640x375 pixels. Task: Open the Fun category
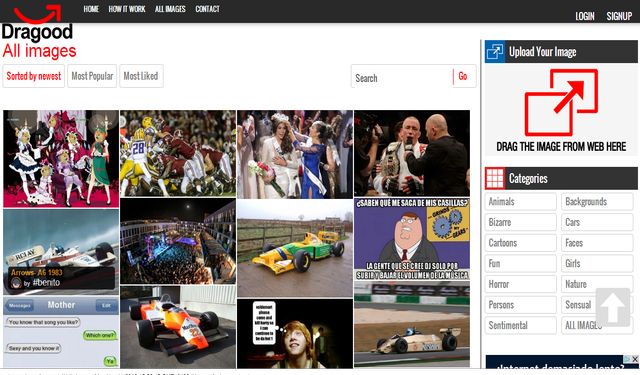tap(520, 264)
